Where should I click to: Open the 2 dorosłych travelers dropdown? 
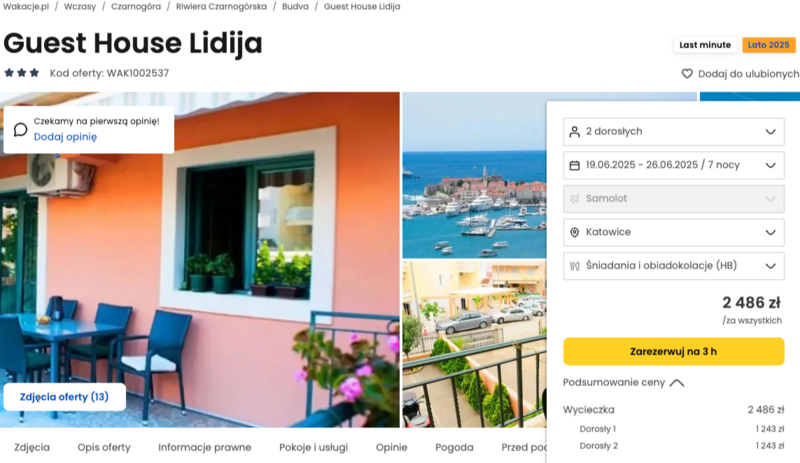(673, 132)
